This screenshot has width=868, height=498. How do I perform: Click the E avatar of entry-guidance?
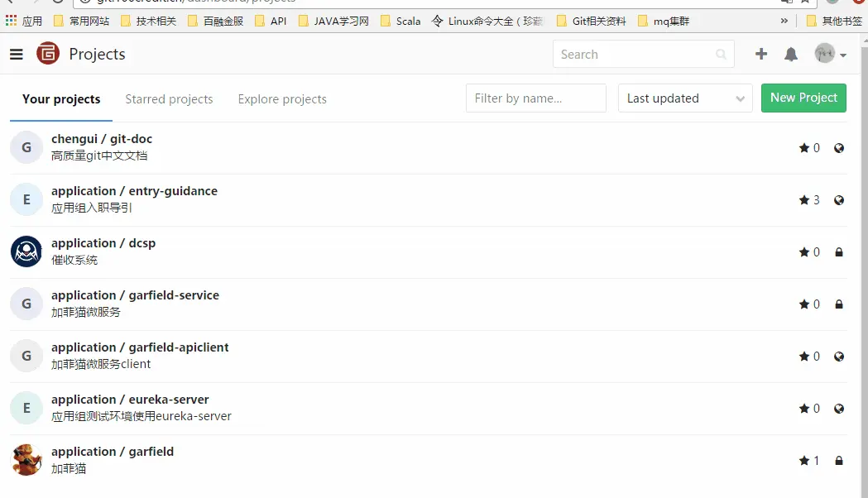point(26,199)
